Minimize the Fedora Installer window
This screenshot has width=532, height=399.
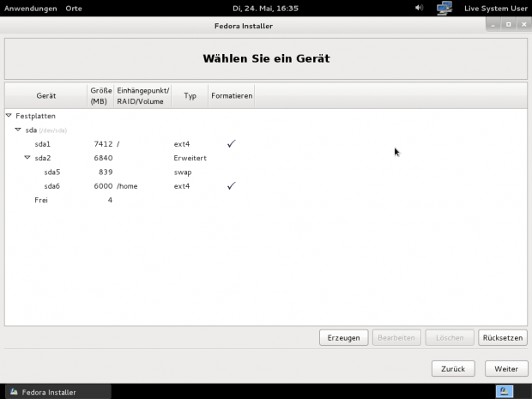(x=493, y=24)
